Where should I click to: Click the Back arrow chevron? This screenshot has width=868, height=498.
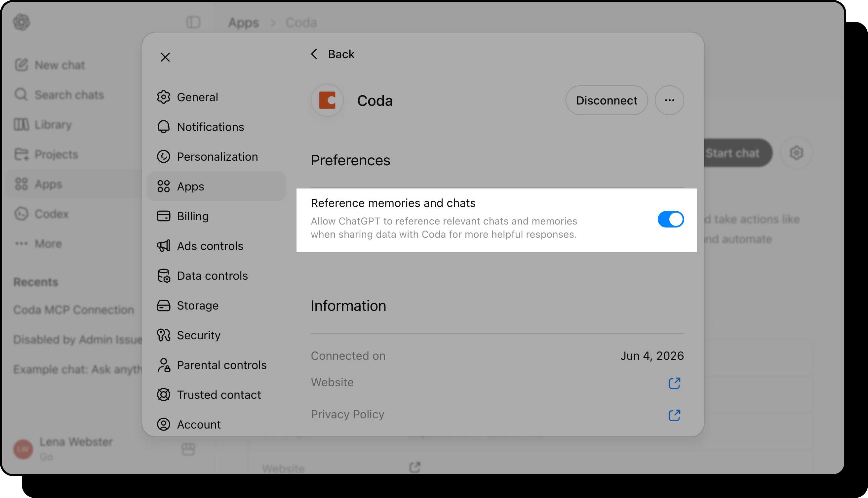(x=314, y=54)
